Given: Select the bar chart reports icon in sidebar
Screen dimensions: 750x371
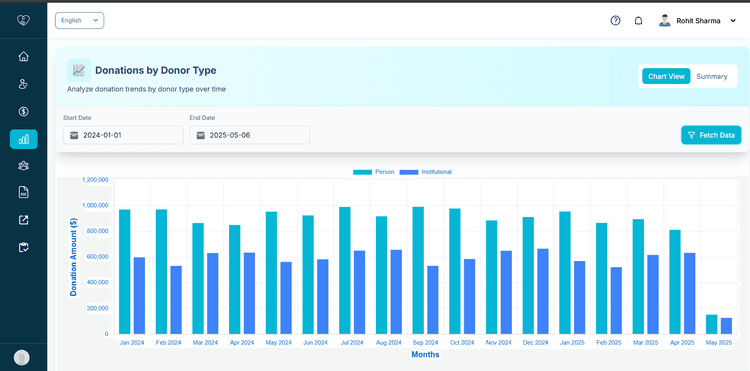Looking at the screenshot, I should 23,139.
